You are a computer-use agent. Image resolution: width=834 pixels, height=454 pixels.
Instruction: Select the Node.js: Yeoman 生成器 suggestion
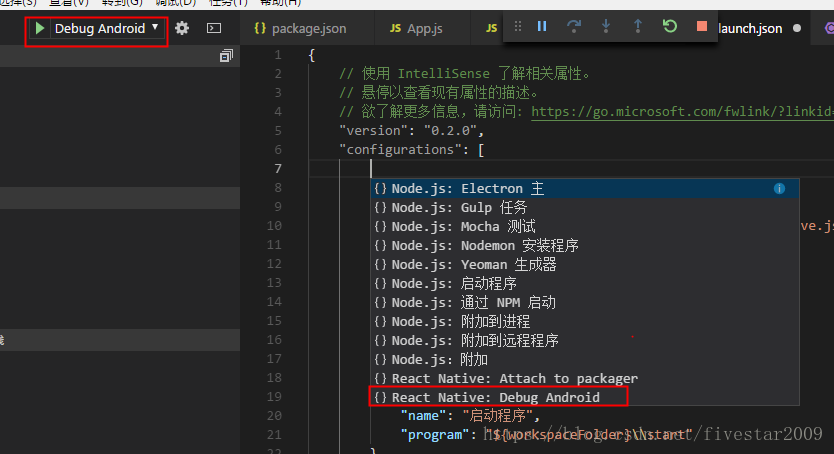(585, 265)
